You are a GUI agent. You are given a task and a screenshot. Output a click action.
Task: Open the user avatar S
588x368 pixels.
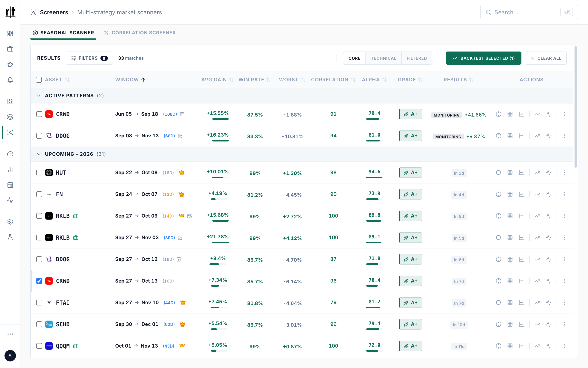pyautogui.click(x=10, y=356)
